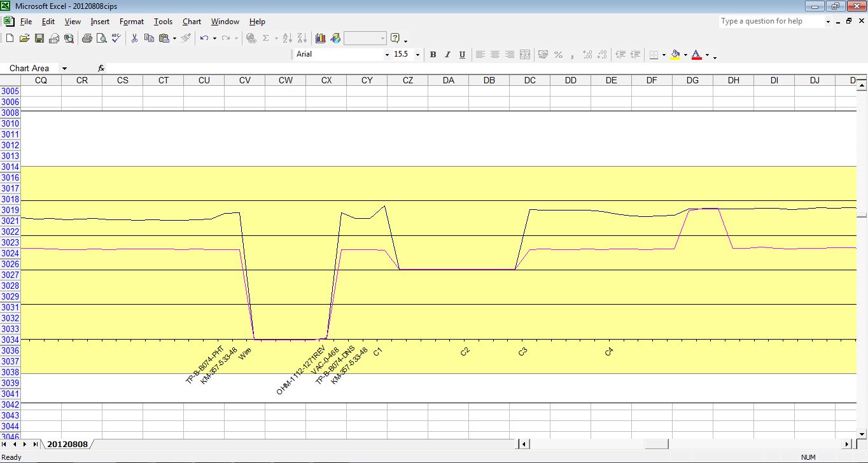
Task: Click the Print icon
Action: [x=87, y=38]
